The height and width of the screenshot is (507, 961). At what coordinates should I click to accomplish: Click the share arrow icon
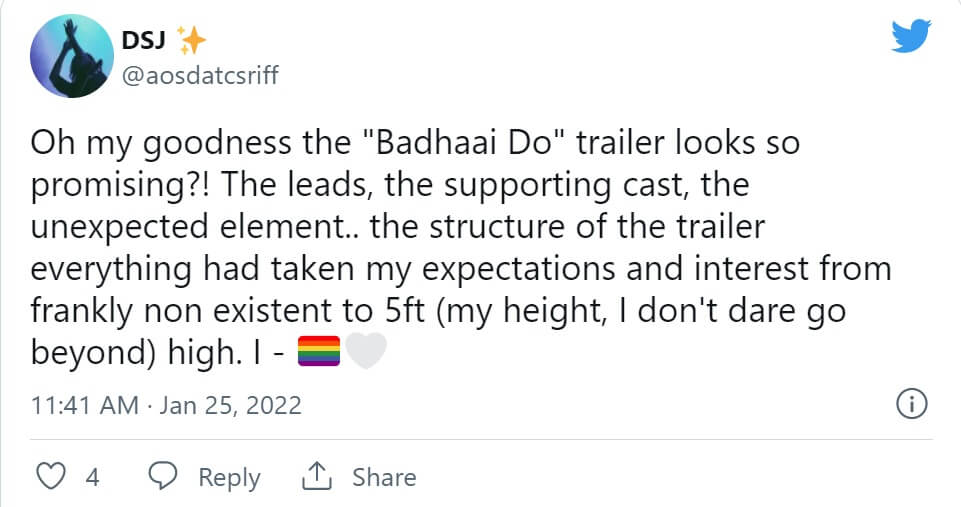[316, 477]
